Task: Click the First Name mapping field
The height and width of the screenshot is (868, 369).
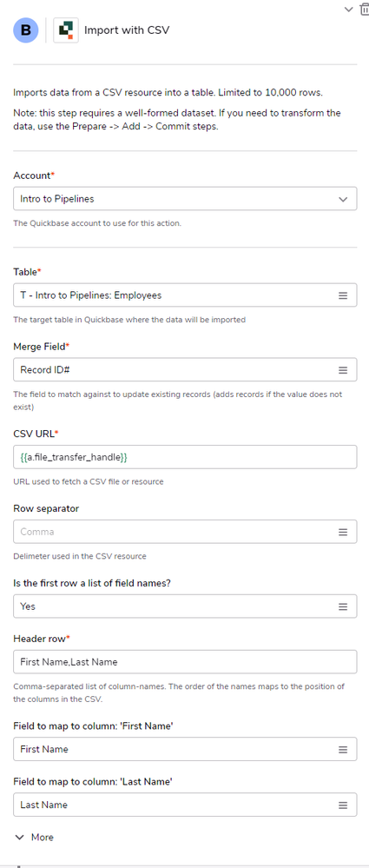Action: (185, 749)
